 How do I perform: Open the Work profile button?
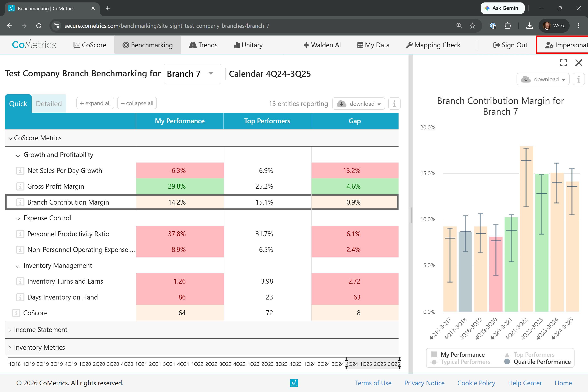point(554,26)
